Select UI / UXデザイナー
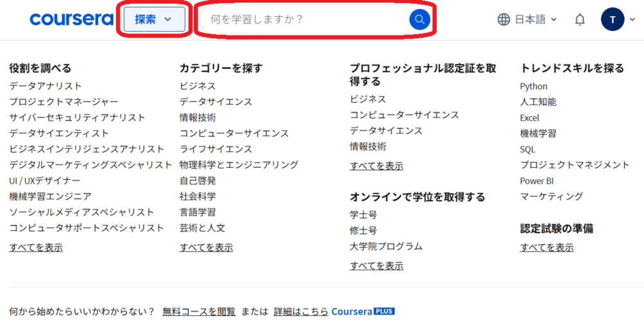Image resolution: width=644 pixels, height=327 pixels. [x=45, y=181]
